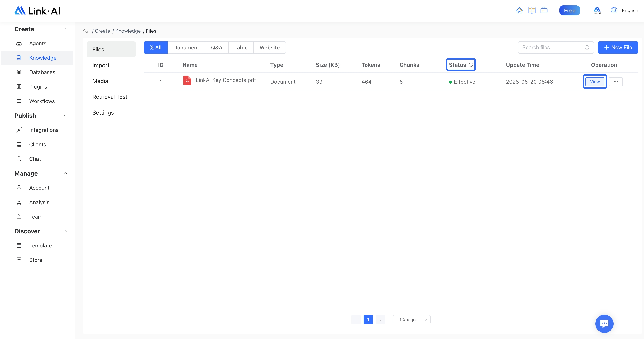Collapse the Create section

click(x=66, y=29)
